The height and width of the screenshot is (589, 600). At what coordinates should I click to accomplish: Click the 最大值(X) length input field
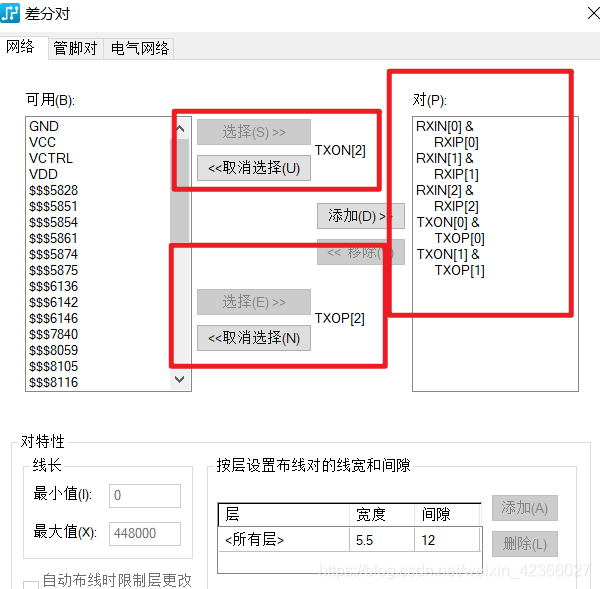145,534
